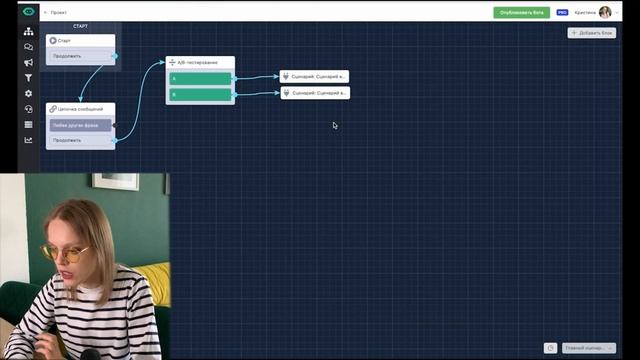Click the green eye logo icon
Screen dimensions: 640x360
(29, 12)
